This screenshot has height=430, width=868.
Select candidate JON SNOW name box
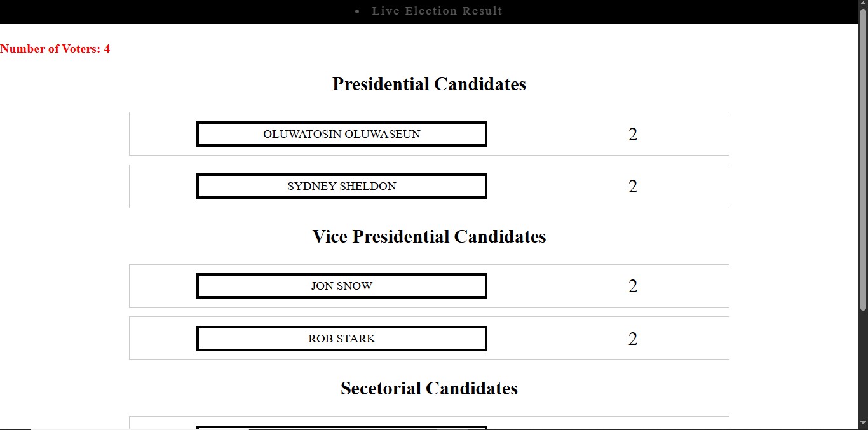(x=342, y=286)
